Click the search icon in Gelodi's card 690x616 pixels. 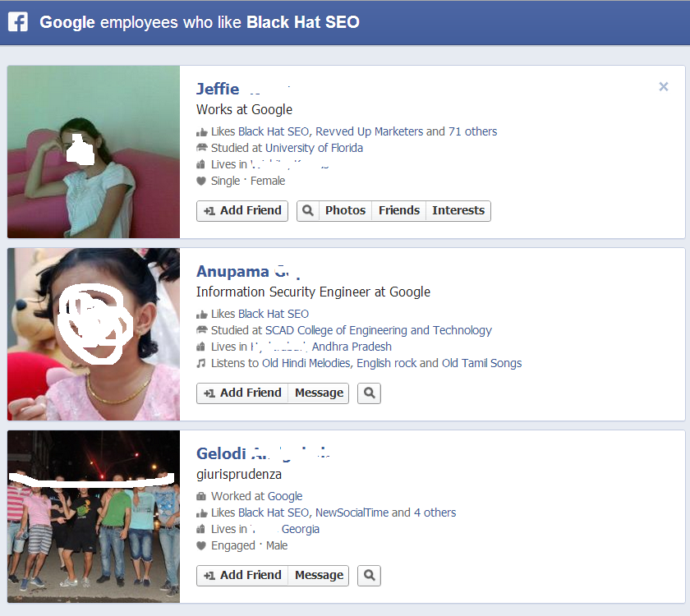tap(369, 576)
